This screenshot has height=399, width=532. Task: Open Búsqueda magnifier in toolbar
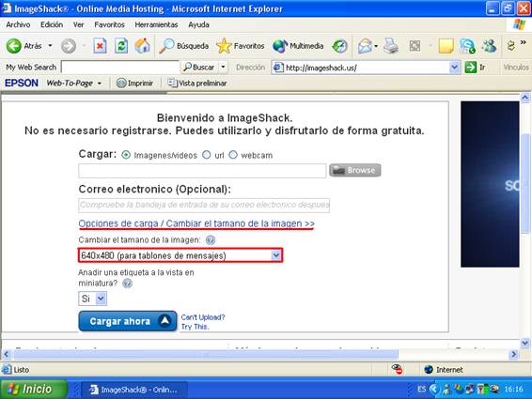[x=166, y=46]
